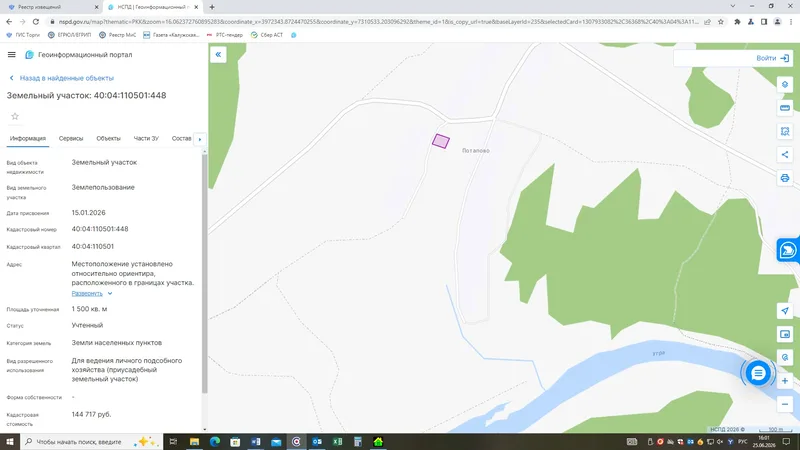Collapse the side panel with double chevron
800x450 pixels.
(218, 55)
